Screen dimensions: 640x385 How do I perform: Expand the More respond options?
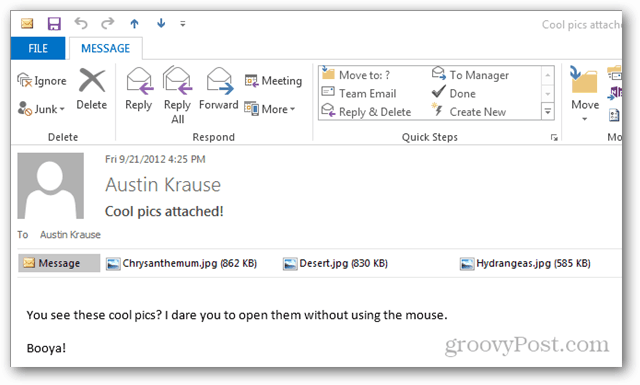270,109
